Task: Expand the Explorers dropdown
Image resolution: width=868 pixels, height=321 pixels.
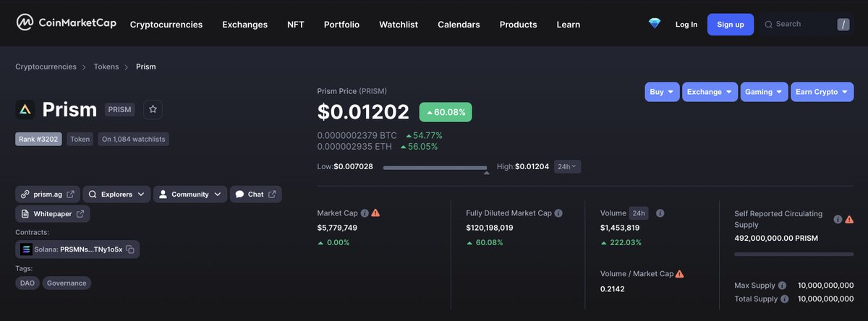Action: pyautogui.click(x=116, y=194)
